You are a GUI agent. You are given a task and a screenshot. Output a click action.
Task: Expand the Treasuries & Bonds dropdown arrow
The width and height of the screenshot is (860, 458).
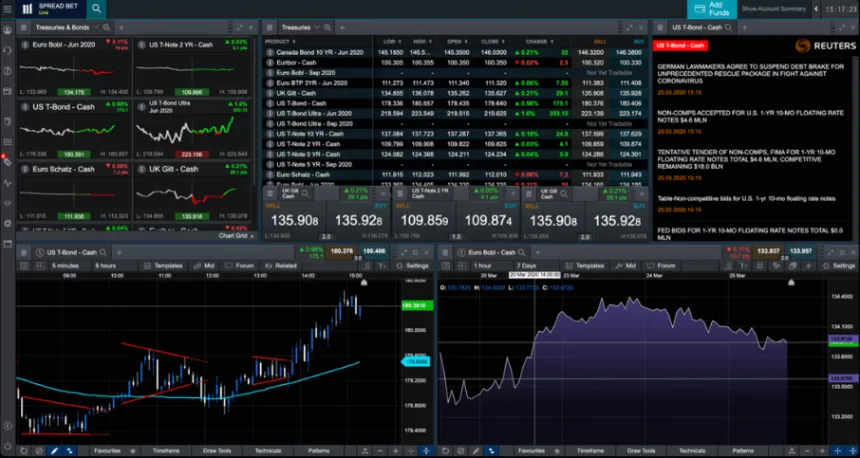pos(96,27)
